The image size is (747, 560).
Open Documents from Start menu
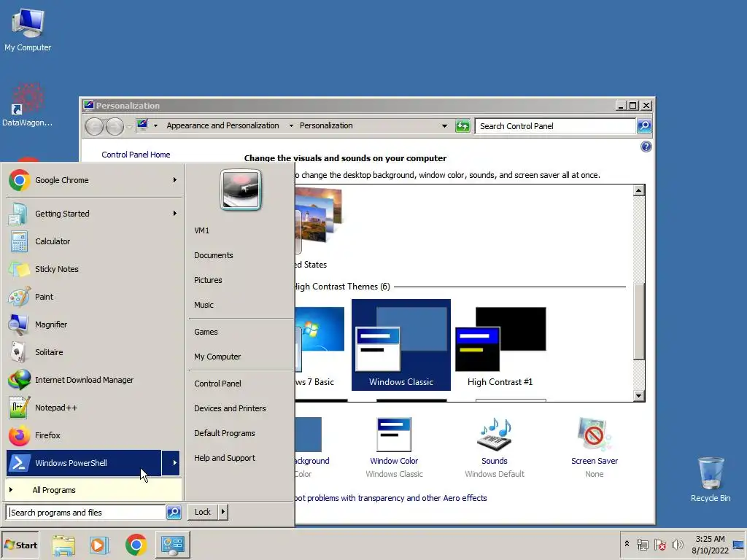coord(214,255)
